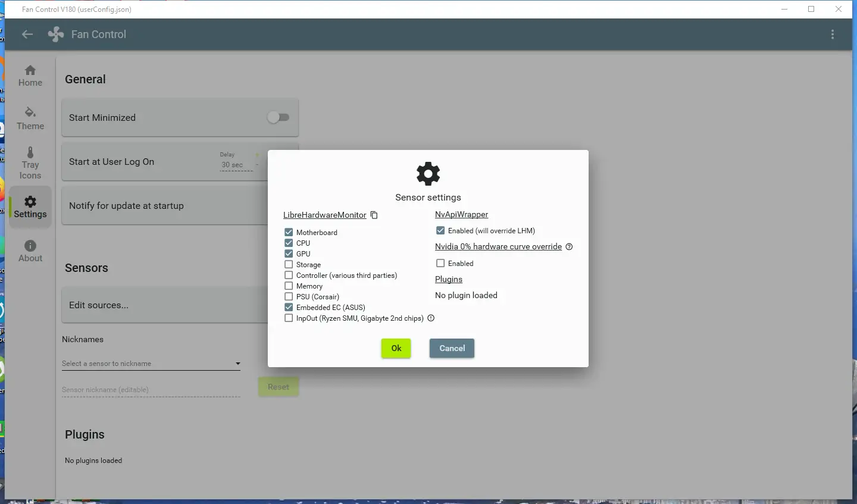Show help for Nvidia 0% hardware curve override
Screen dimensions: 857x504
tap(569, 246)
